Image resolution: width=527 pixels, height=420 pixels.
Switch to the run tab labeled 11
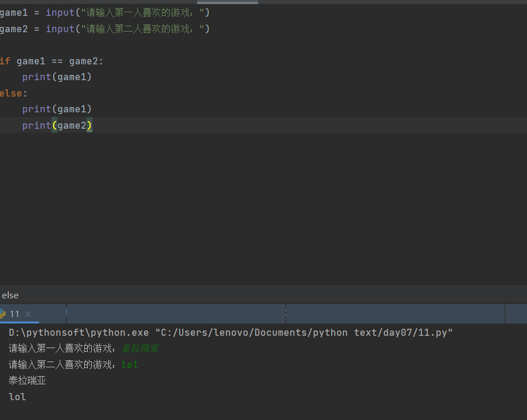14,314
